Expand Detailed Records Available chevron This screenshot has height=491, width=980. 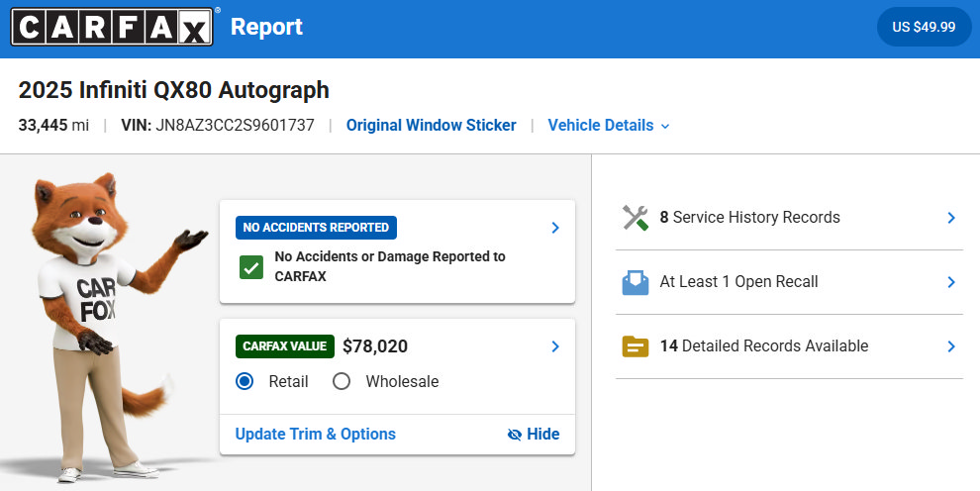pos(951,346)
